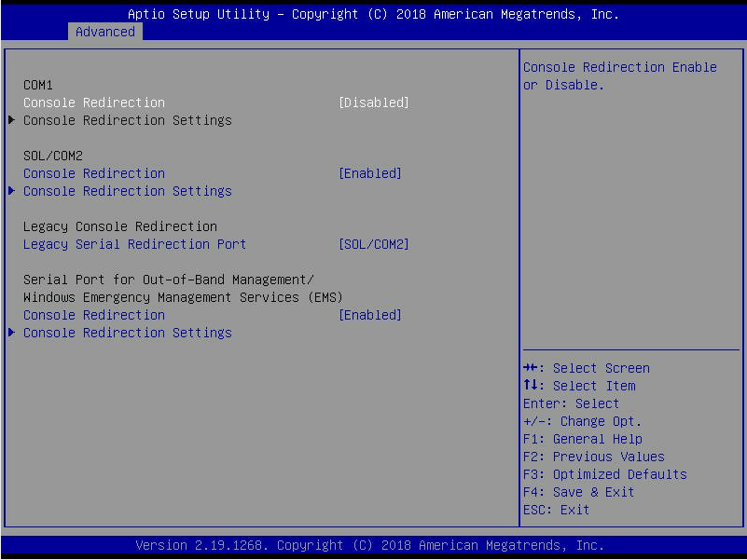Click arrow beside COM1 Console Redirection Settings
Viewport: 747px width, 560px height.
tap(12, 120)
